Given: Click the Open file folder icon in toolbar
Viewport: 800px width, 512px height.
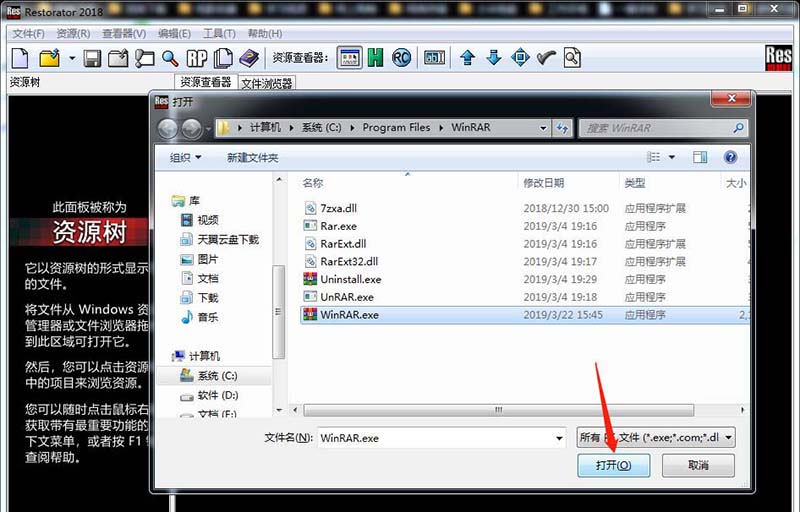Looking at the screenshot, I should click(49, 58).
